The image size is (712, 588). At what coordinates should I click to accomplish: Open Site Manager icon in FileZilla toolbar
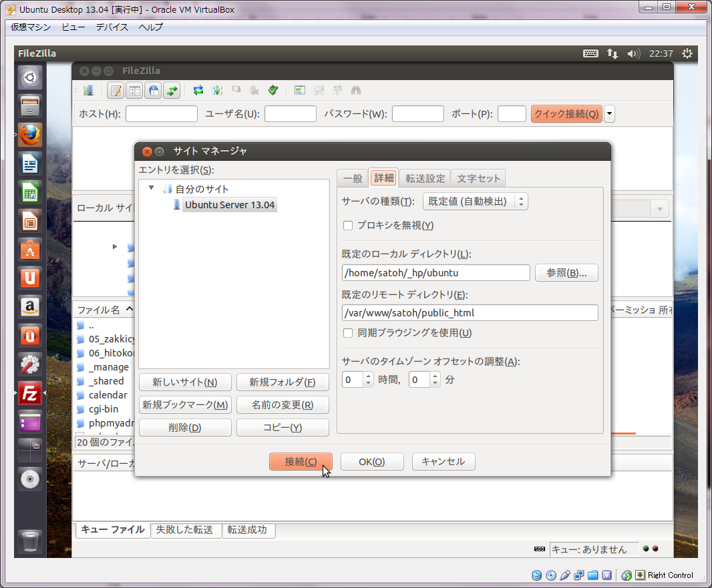89,90
